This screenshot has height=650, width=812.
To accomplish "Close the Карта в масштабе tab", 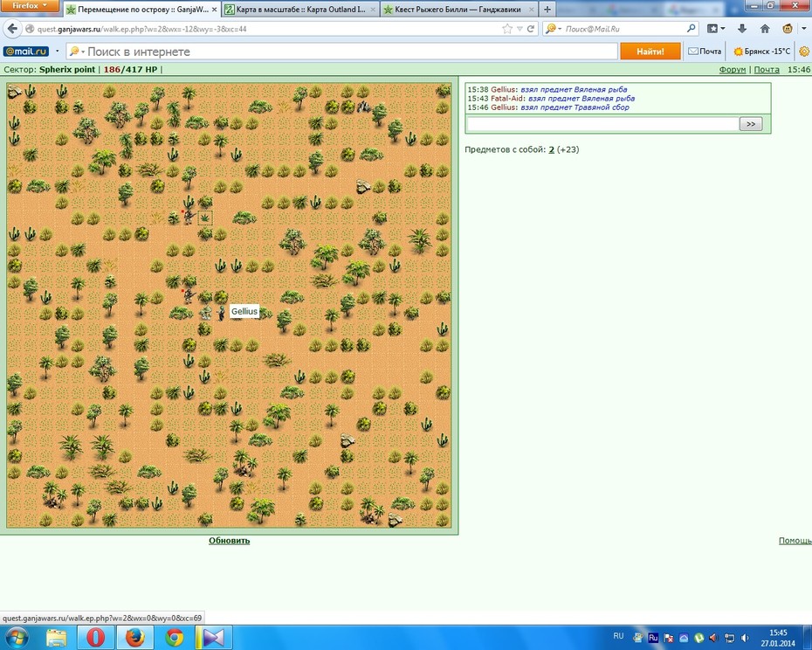I will click(x=372, y=10).
